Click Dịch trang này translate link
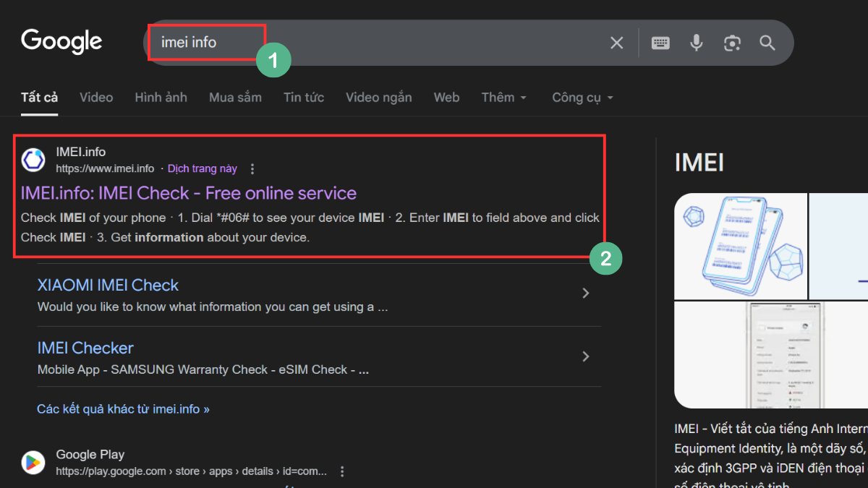 point(203,169)
